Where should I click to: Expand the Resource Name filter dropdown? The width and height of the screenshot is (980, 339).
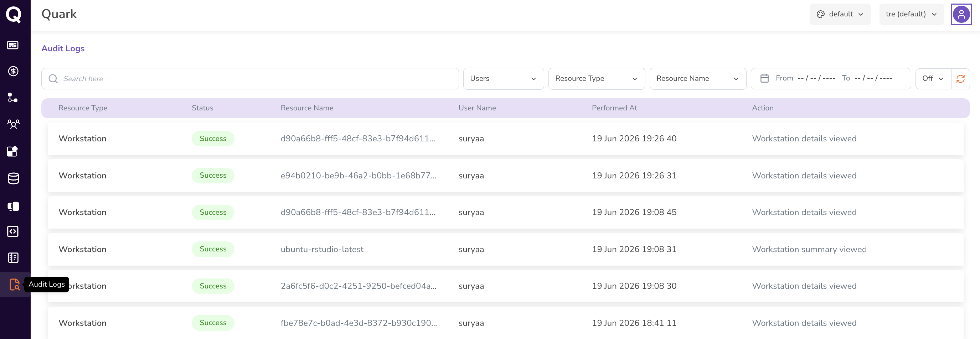pyautogui.click(x=698, y=79)
